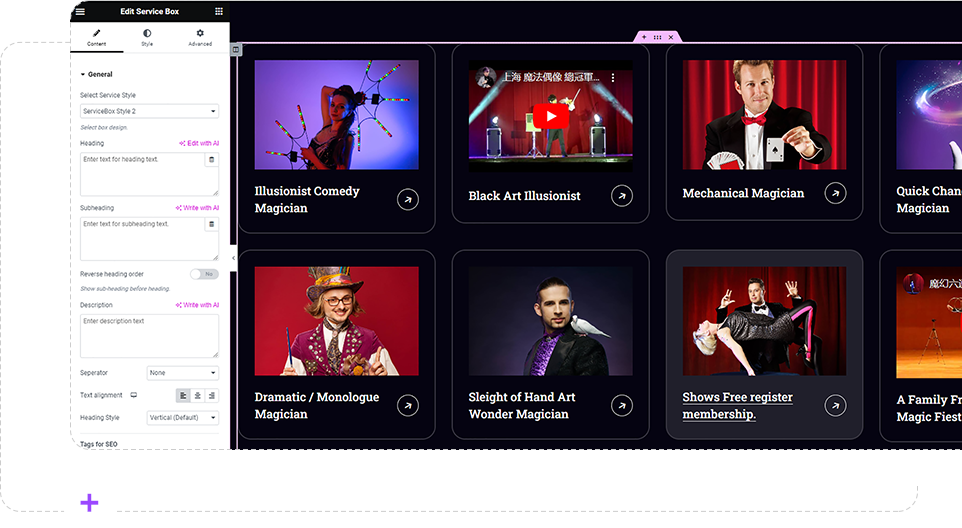This screenshot has height=528, width=962.
Task: Click the Heading dynamic tags icon
Action: [x=212, y=159]
